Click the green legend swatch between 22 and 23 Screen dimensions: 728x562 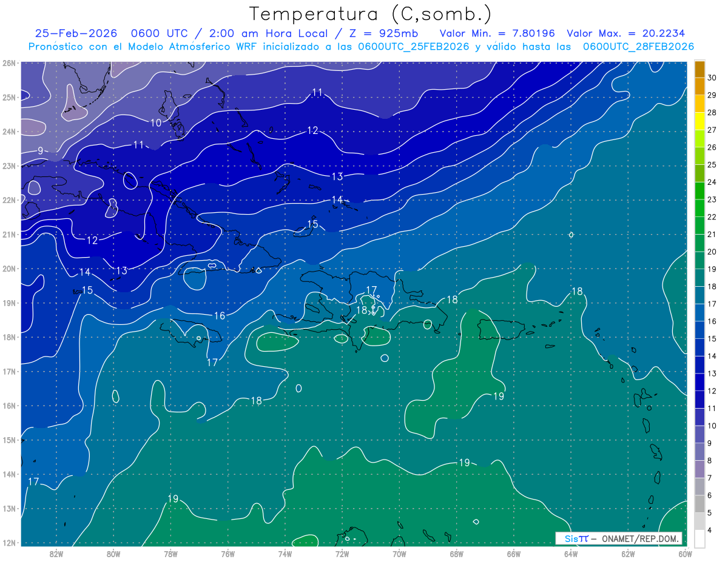point(699,208)
